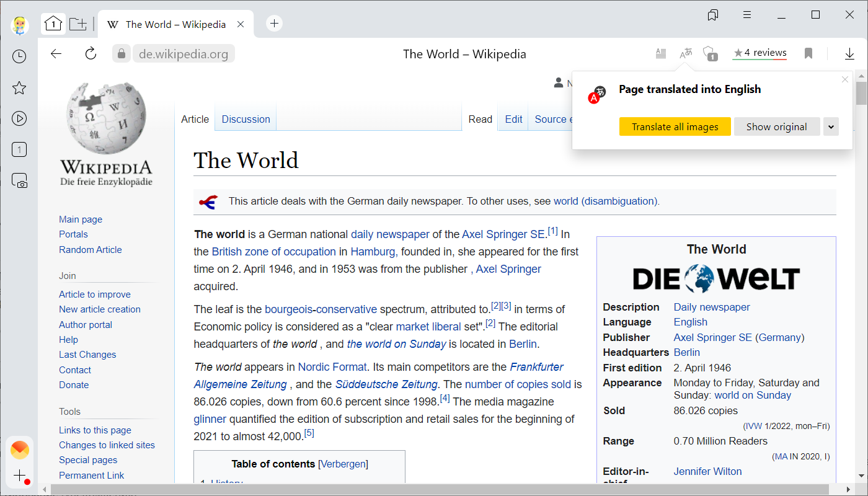Open citation reference [4]

[445, 398]
